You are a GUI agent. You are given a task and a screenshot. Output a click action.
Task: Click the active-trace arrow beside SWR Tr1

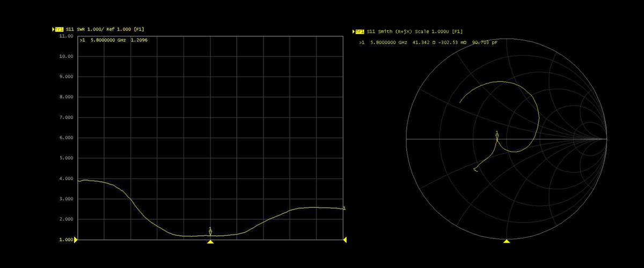pos(53,29)
